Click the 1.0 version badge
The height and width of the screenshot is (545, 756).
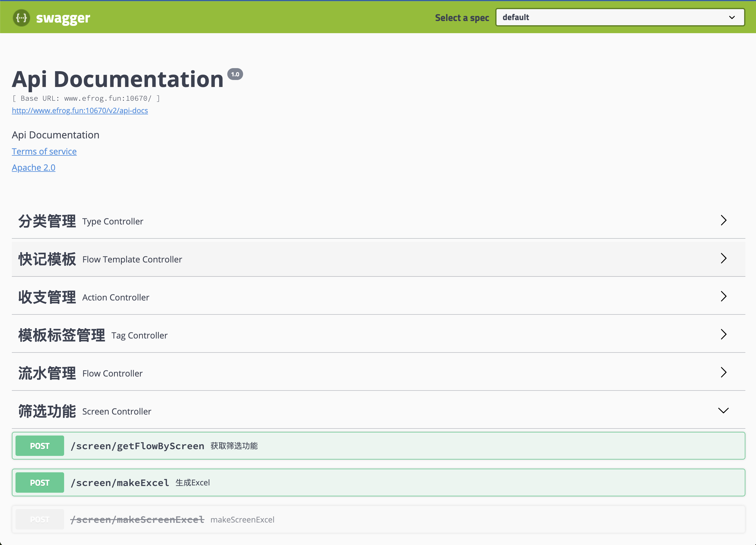point(235,75)
